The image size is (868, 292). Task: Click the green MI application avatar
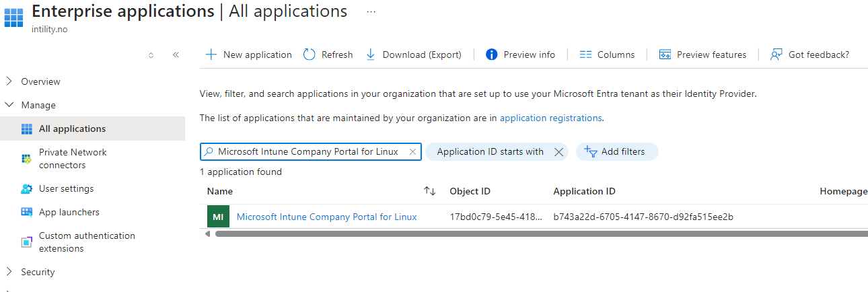(x=218, y=217)
